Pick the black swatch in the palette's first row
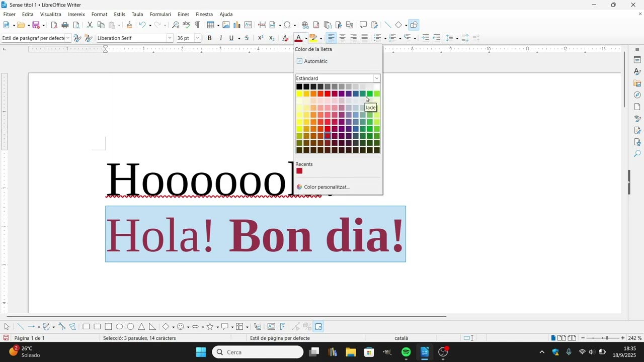The height and width of the screenshot is (362, 644). coord(299,86)
